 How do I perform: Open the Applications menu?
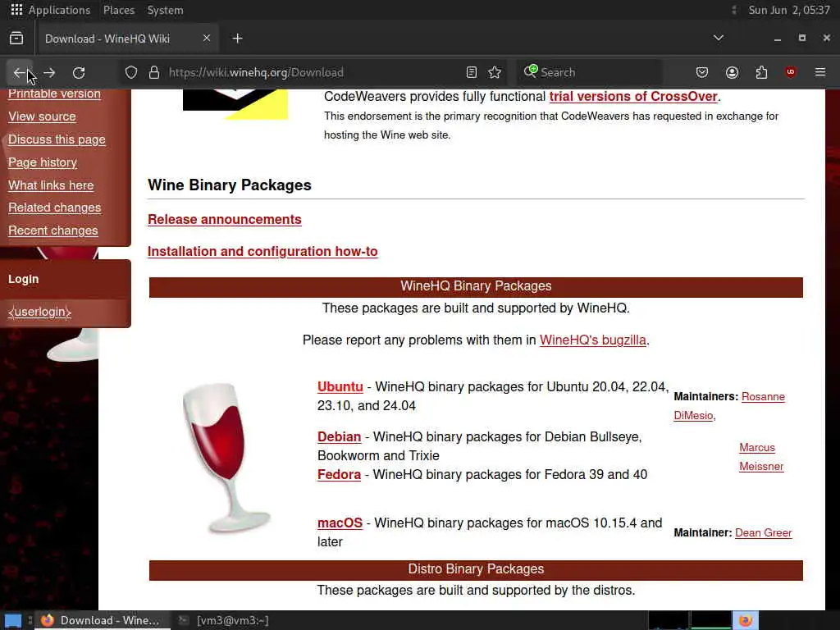tap(59, 10)
